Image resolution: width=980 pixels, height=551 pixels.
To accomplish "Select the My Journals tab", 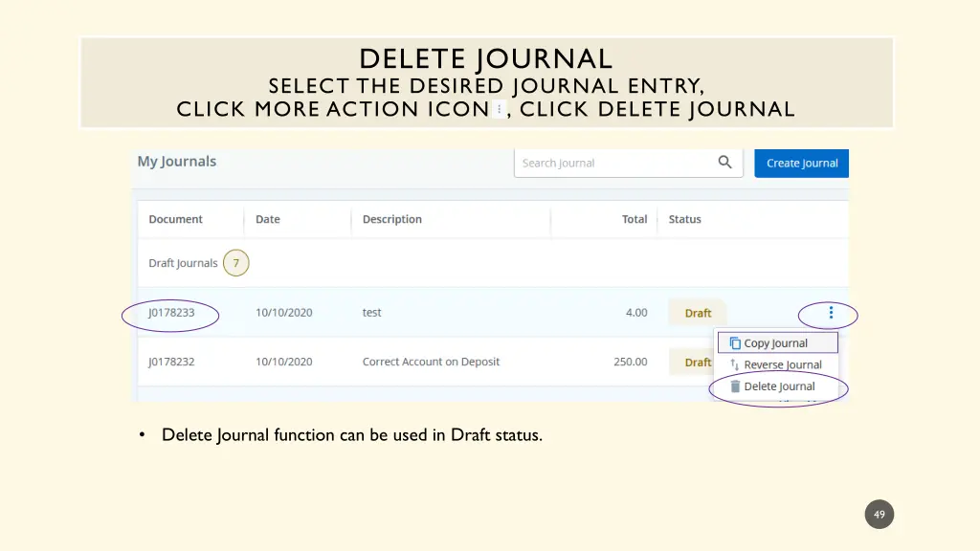I will point(176,162).
